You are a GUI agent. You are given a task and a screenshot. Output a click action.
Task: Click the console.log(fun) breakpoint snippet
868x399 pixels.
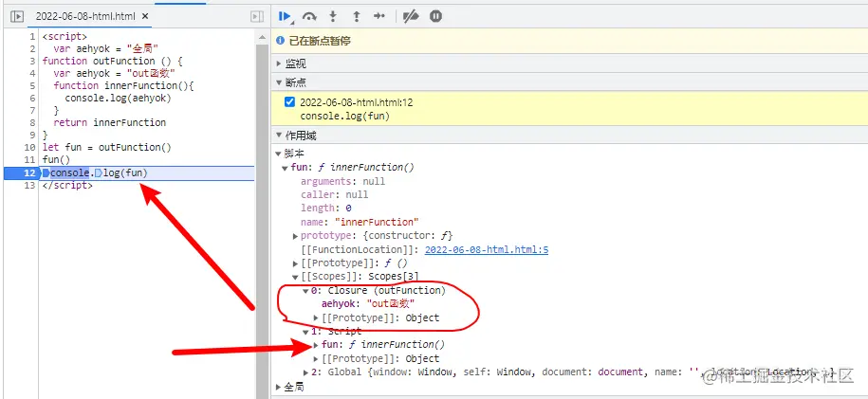pyautogui.click(x=345, y=117)
